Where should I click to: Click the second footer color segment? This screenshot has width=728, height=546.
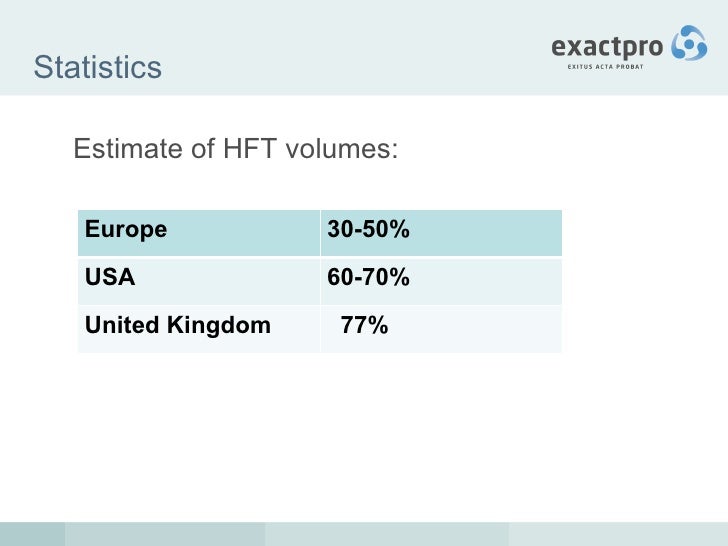click(165, 534)
